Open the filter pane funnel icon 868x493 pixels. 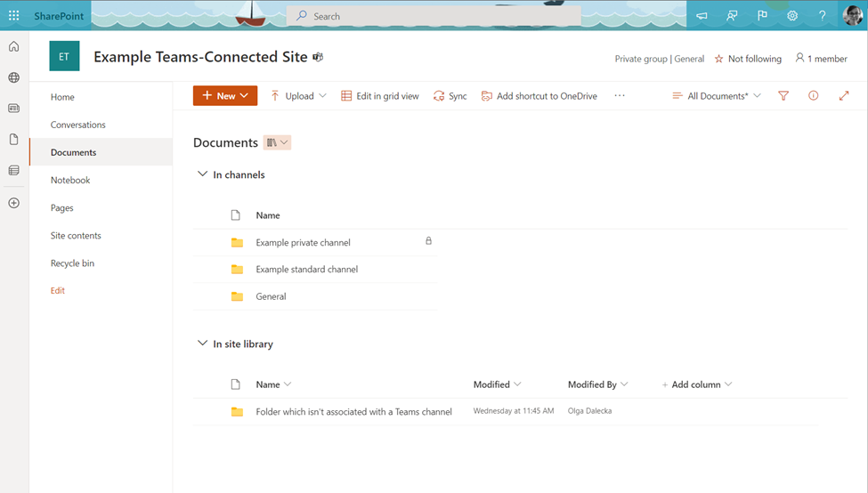pyautogui.click(x=783, y=96)
